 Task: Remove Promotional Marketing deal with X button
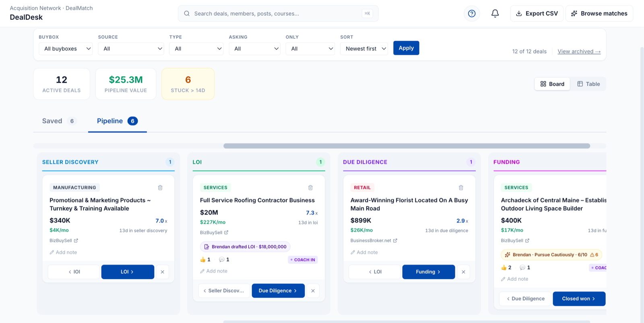point(162,272)
